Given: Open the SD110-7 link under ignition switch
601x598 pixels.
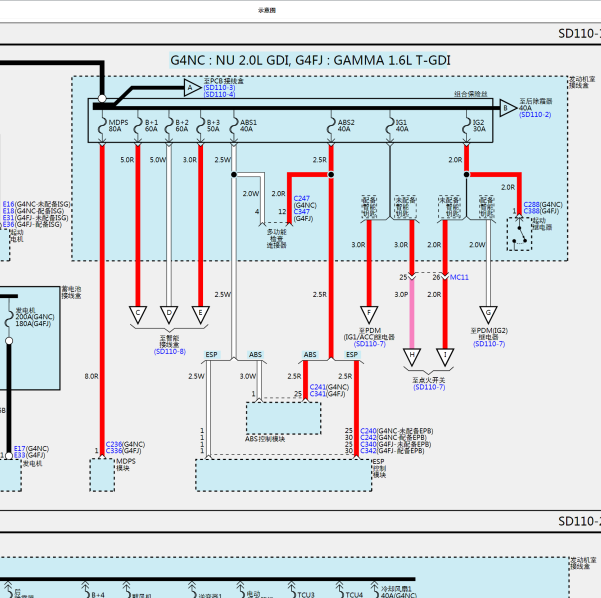Looking at the screenshot, I should point(429,387).
